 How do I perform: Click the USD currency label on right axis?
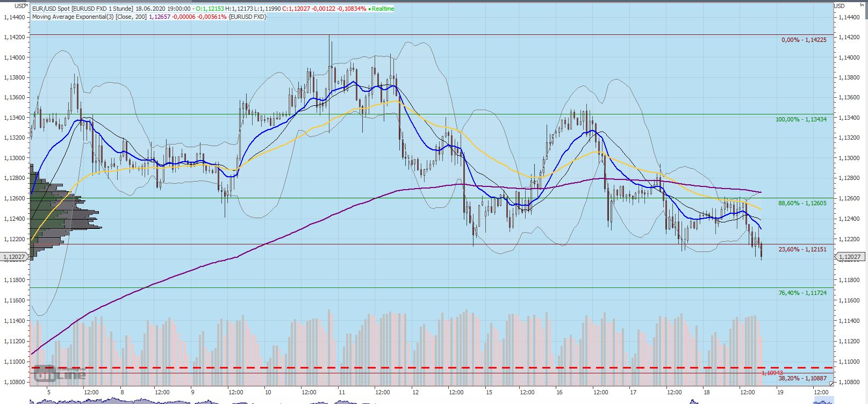(839, 6)
